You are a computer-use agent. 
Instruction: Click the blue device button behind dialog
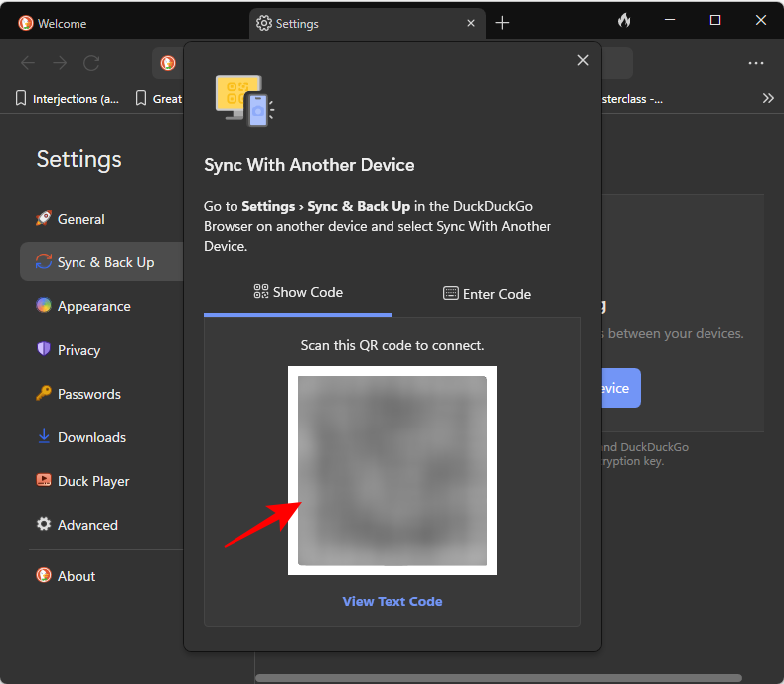(x=620, y=388)
